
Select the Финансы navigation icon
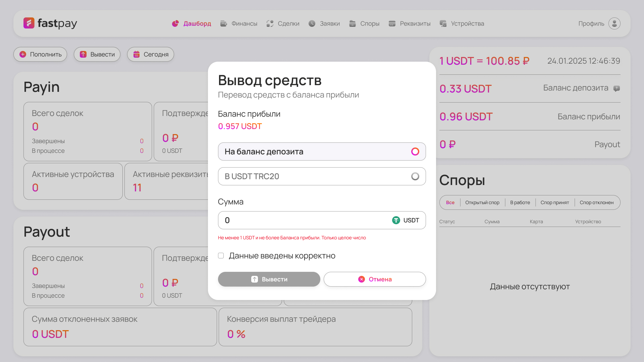(223, 23)
